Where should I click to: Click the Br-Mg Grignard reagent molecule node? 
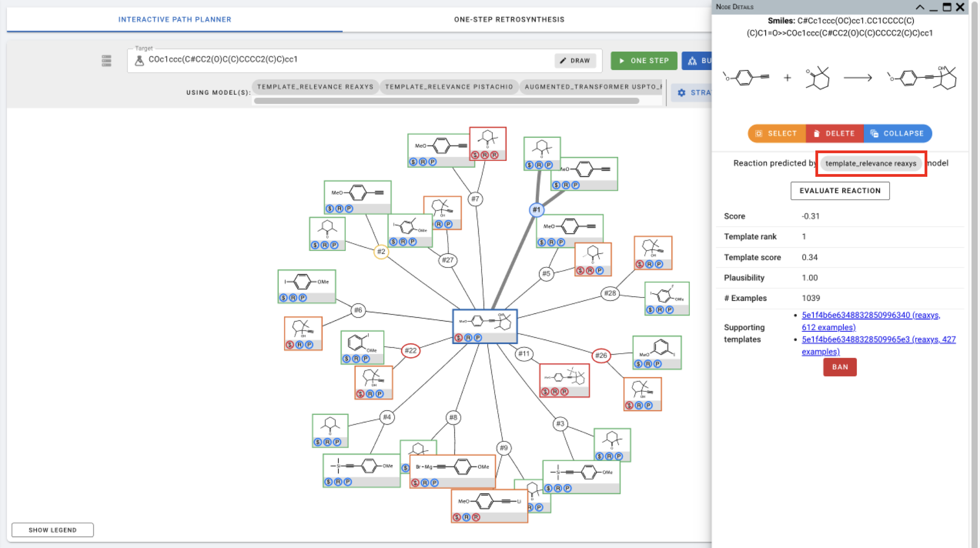pos(452,471)
